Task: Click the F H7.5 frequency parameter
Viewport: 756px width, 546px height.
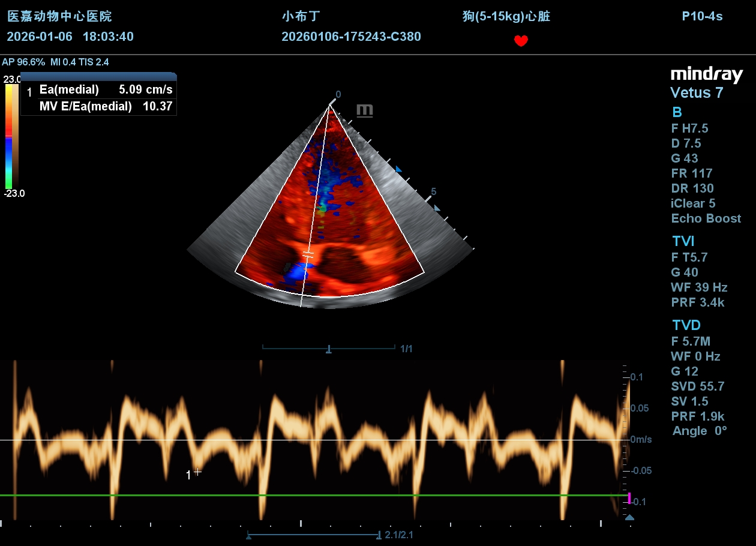Action: (689, 128)
